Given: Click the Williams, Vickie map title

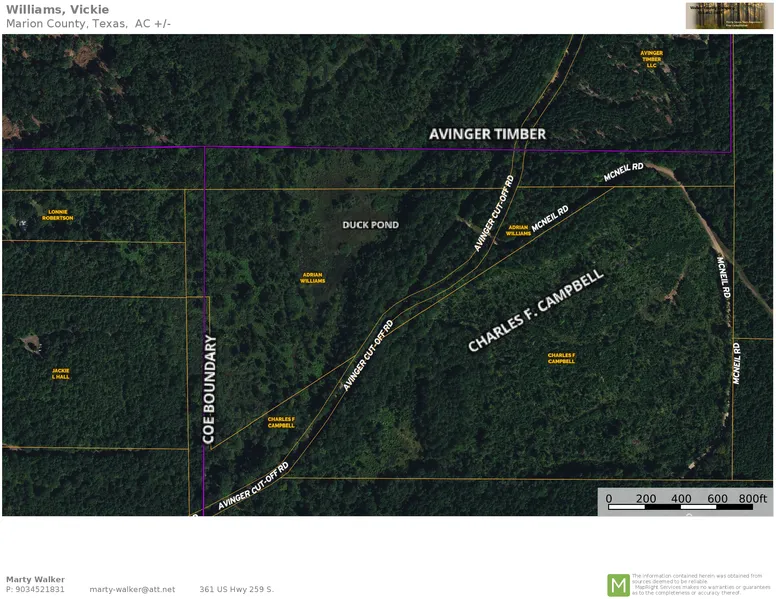Looking at the screenshot, I should 57,10.
